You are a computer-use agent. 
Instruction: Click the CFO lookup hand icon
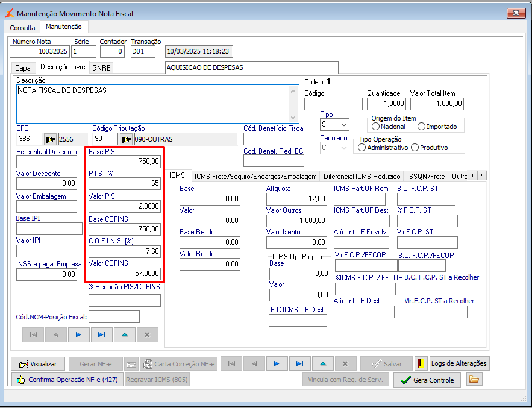(x=50, y=140)
